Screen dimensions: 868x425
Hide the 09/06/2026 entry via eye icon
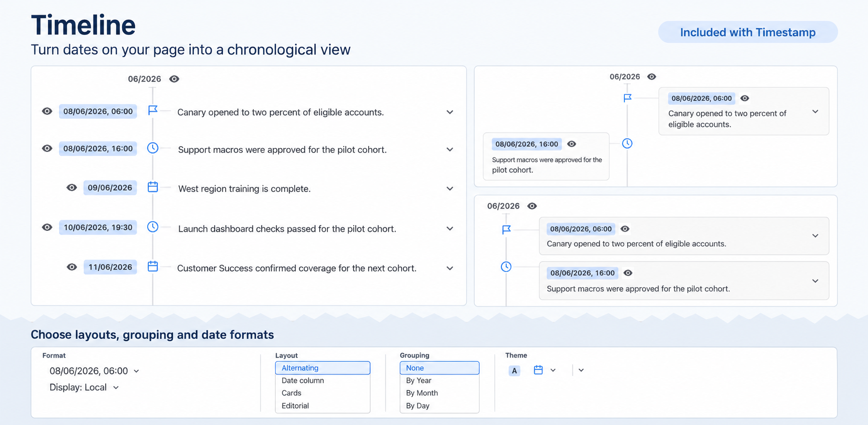72,188
